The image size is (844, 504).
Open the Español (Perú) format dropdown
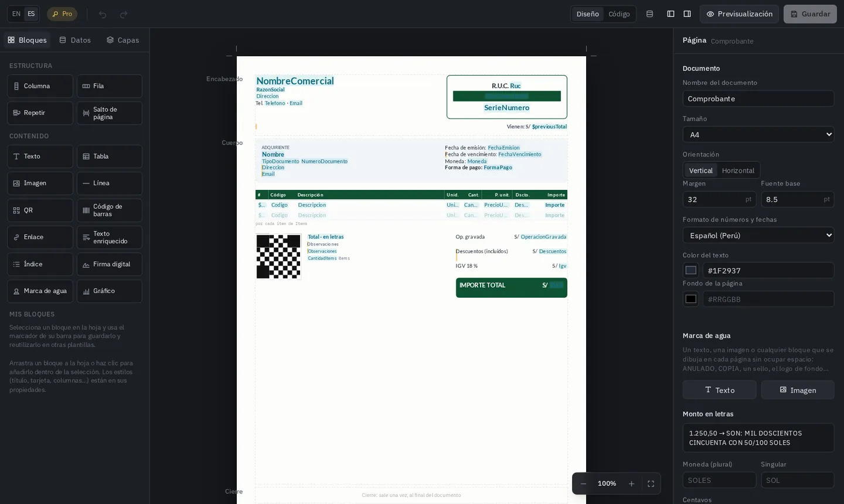758,235
